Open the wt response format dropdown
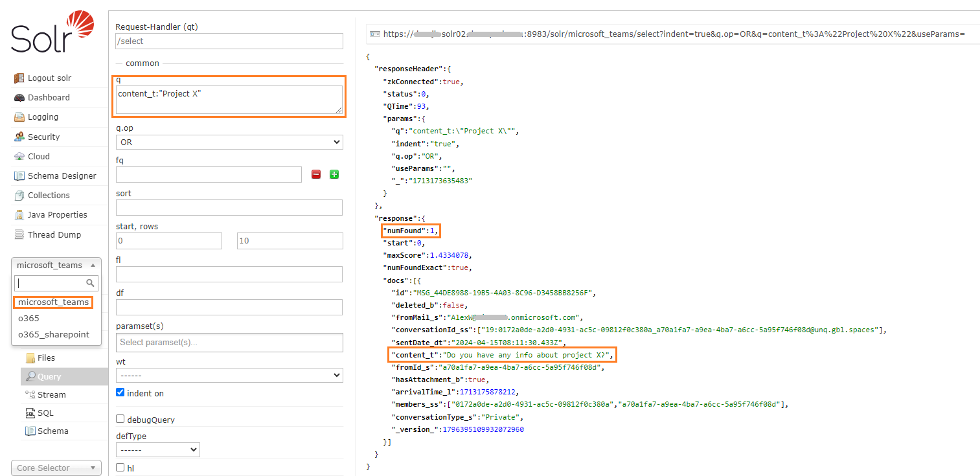 [x=229, y=375]
